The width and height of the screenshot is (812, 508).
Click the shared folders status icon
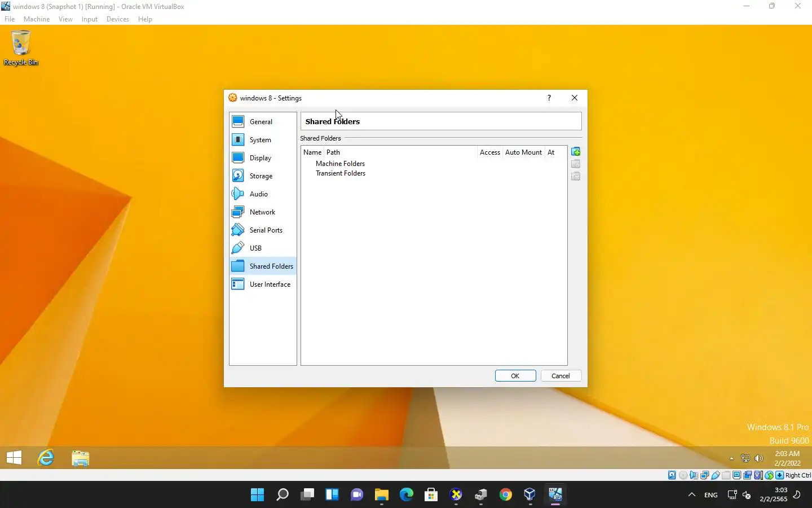pos(726,475)
